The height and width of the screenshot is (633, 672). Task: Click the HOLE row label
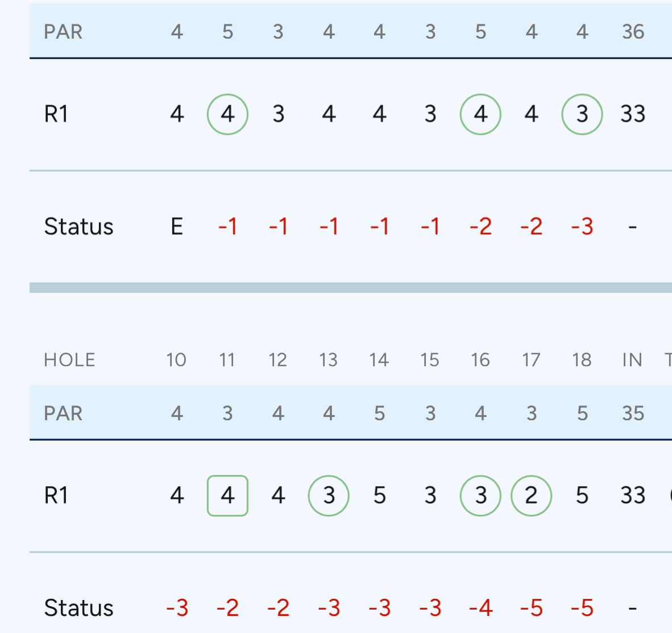pos(69,360)
